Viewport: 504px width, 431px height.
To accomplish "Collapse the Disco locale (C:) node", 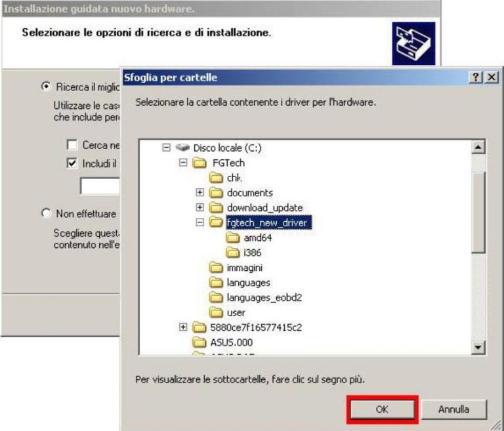I will pyautogui.click(x=166, y=148).
